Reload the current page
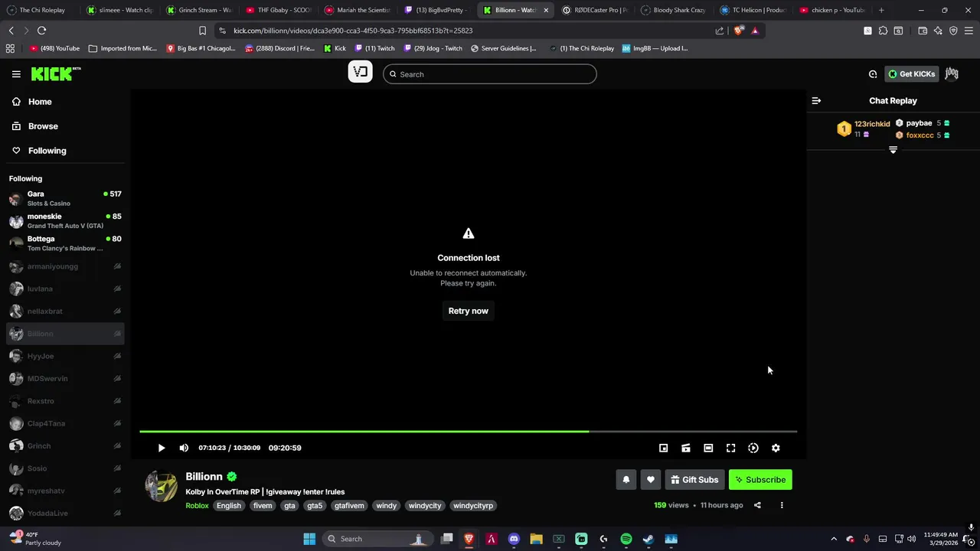 coord(41,31)
